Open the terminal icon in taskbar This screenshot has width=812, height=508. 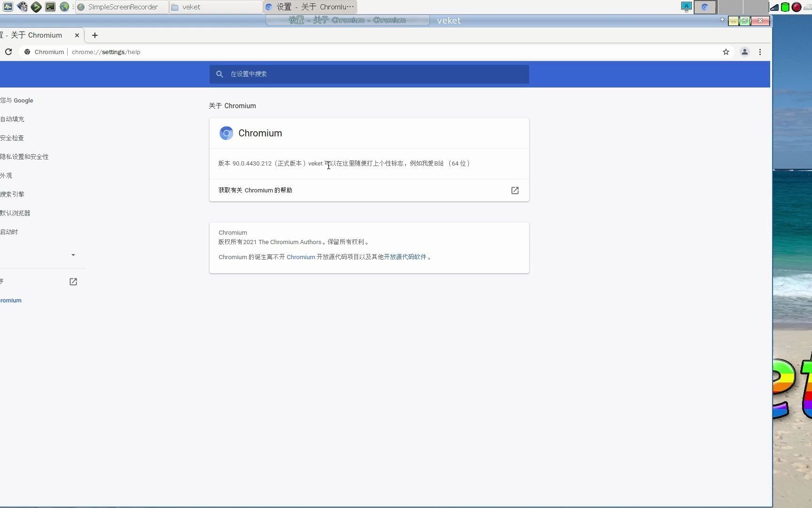pos(50,7)
